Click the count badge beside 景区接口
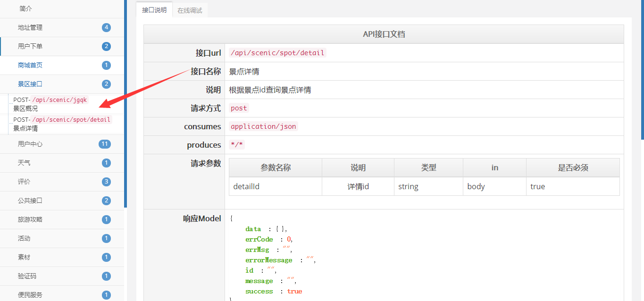This screenshot has height=301, width=644. [106, 84]
